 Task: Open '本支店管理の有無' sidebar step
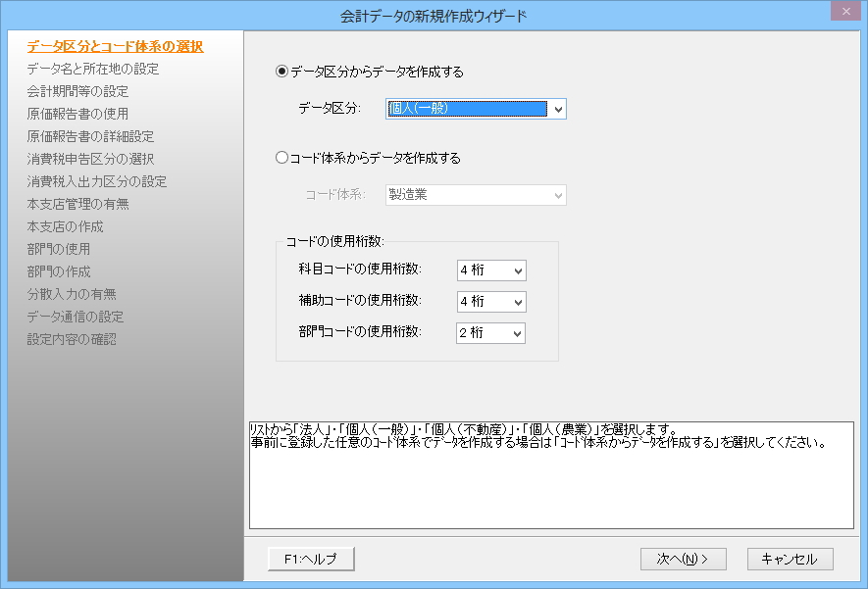77,204
